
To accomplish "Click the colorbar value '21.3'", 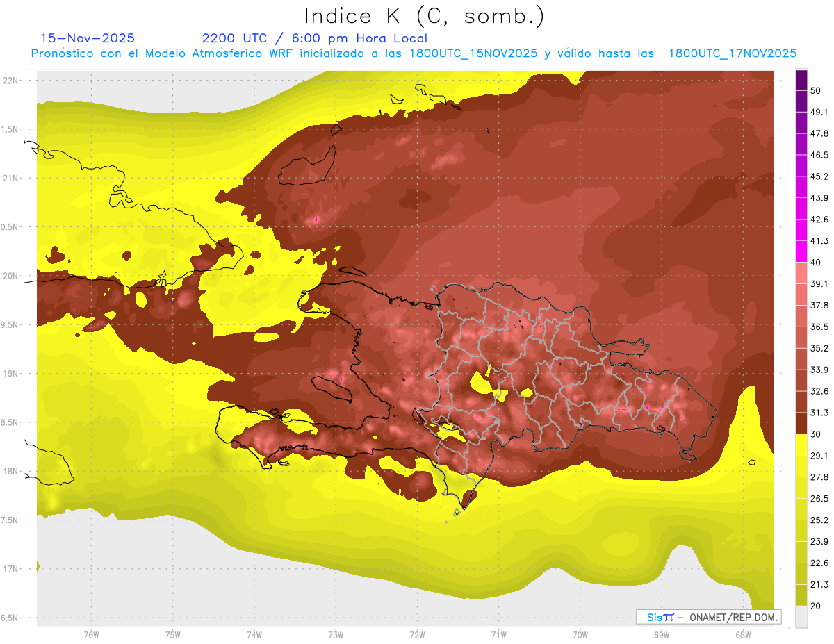I will (x=820, y=584).
